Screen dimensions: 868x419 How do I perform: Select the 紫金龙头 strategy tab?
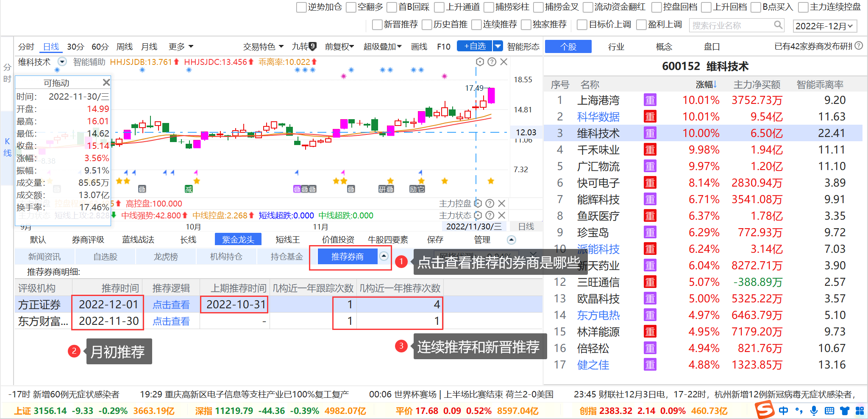(238, 240)
